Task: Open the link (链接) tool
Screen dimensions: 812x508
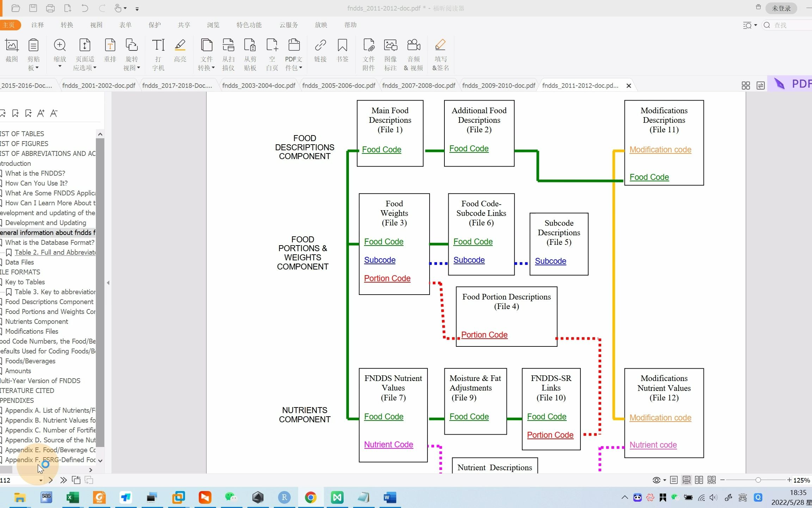Action: pyautogui.click(x=320, y=45)
